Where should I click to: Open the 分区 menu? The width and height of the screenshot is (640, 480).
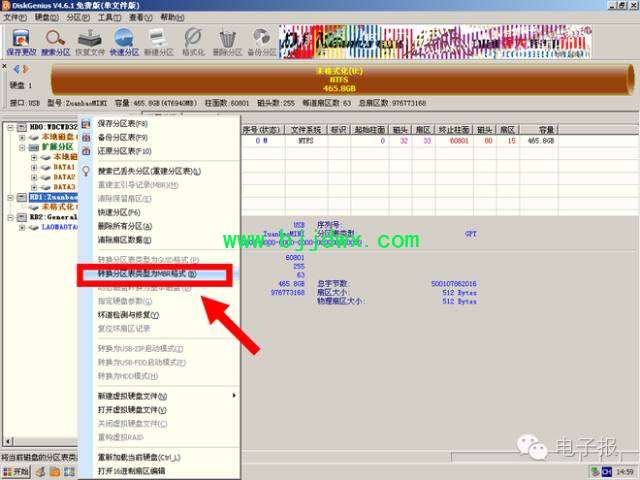point(78,18)
